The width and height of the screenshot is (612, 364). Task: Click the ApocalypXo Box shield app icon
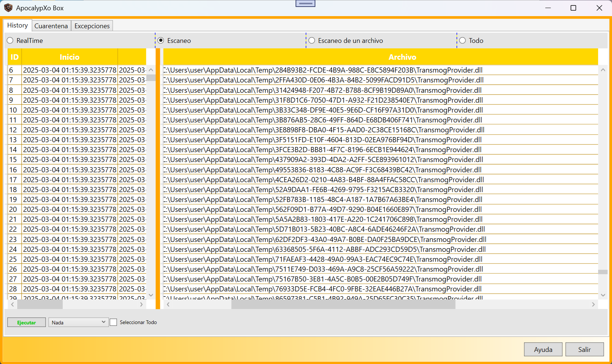pos(8,8)
